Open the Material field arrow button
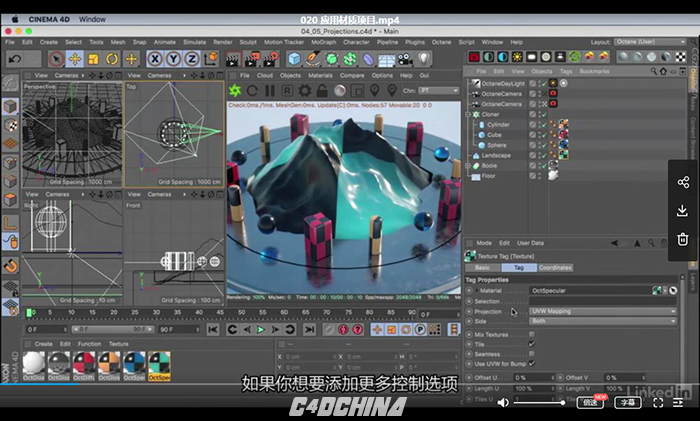 [665, 291]
